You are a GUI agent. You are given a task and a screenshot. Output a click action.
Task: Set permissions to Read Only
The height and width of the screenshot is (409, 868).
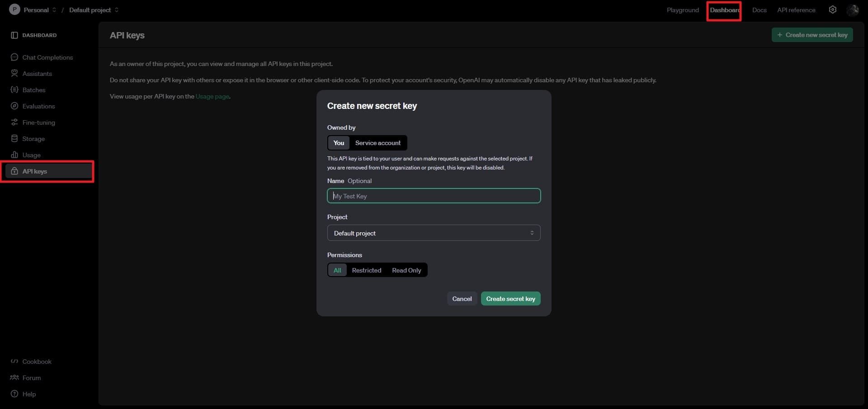click(x=406, y=270)
